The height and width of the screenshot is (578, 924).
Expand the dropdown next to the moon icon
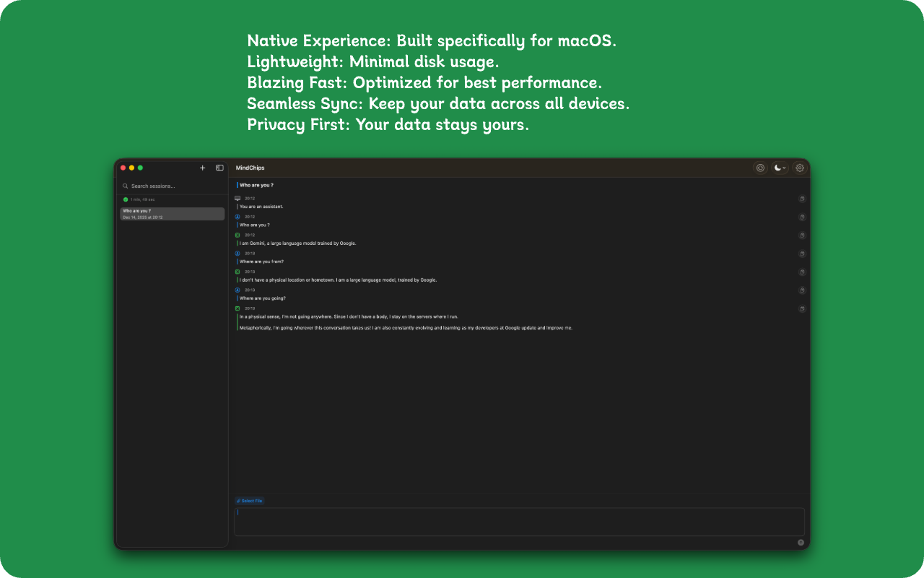point(785,168)
